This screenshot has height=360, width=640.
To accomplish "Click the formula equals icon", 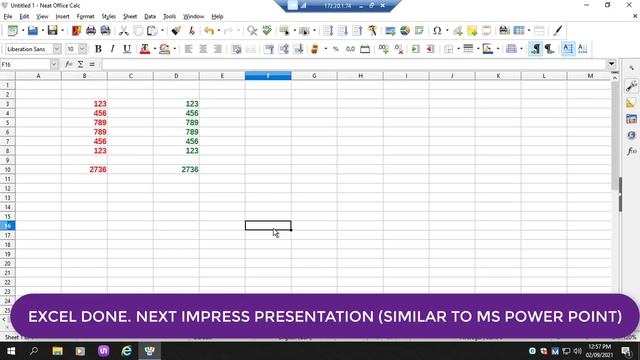I will pyautogui.click(x=92, y=64).
